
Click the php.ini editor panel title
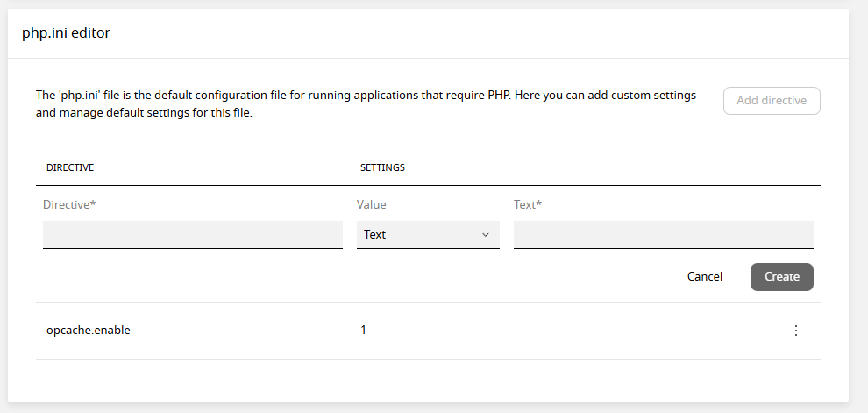[66, 33]
